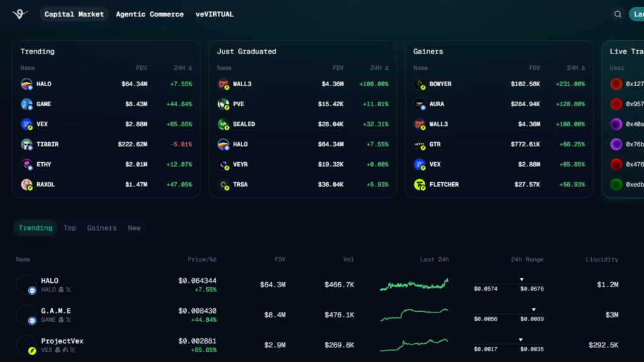The height and width of the screenshot is (362, 644).
Task: Click the ProjectVex name in the table
Action: [62, 341]
